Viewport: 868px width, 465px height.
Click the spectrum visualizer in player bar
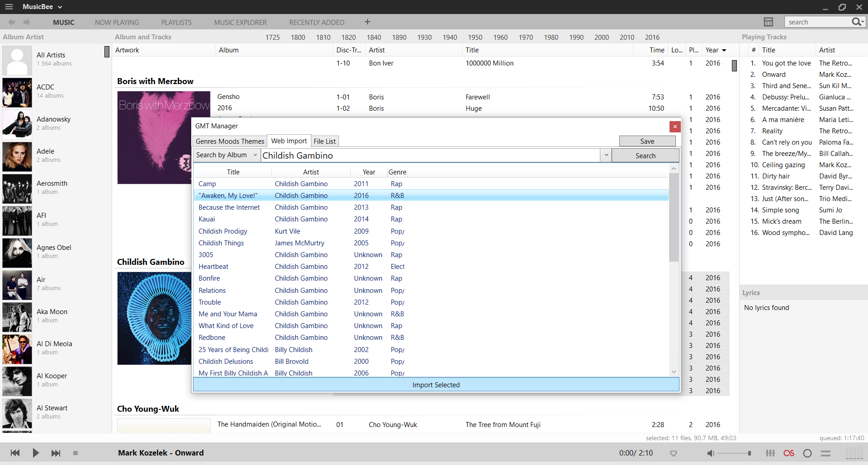(854, 453)
